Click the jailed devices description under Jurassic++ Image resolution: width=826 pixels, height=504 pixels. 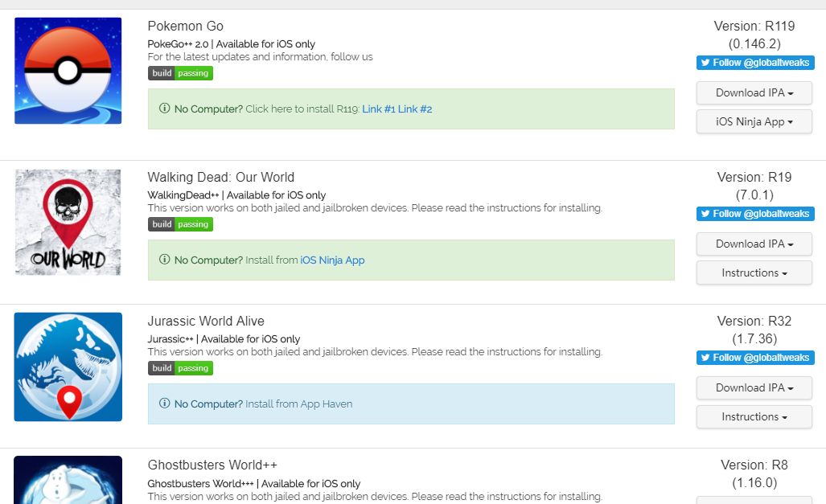tap(375, 352)
